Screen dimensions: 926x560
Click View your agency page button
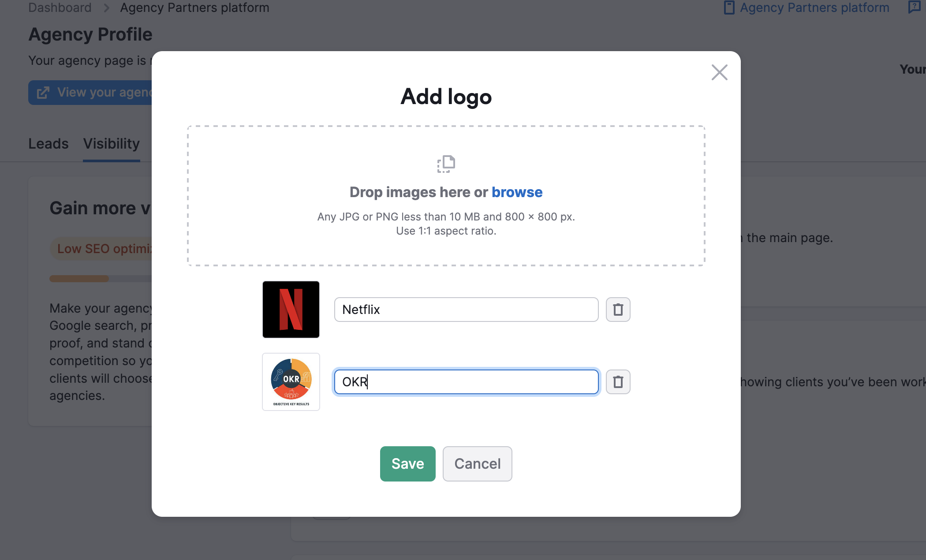pyautogui.click(x=90, y=93)
